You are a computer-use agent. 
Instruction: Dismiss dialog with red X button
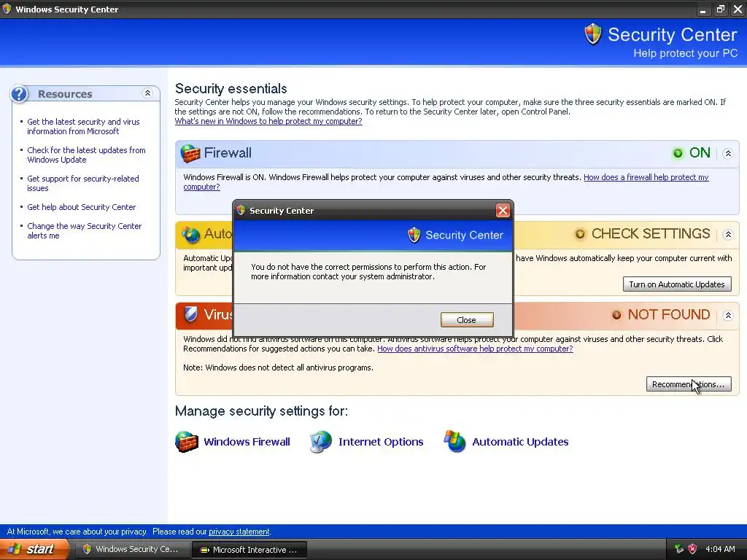(502, 211)
